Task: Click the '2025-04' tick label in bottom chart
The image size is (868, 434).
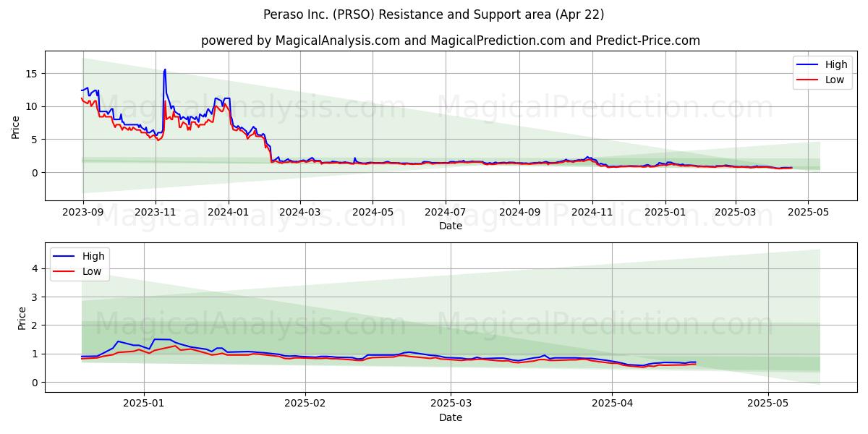Action: (612, 404)
